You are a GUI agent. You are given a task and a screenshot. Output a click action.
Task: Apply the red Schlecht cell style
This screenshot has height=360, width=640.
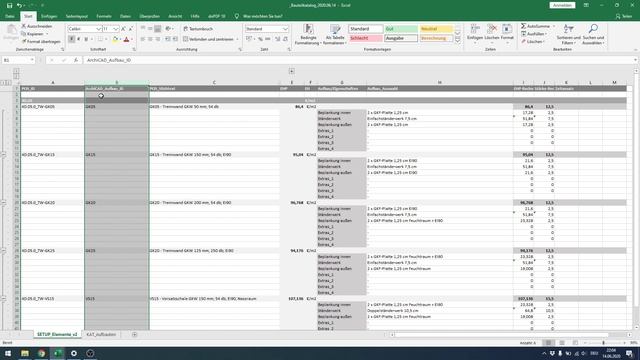(366, 38)
